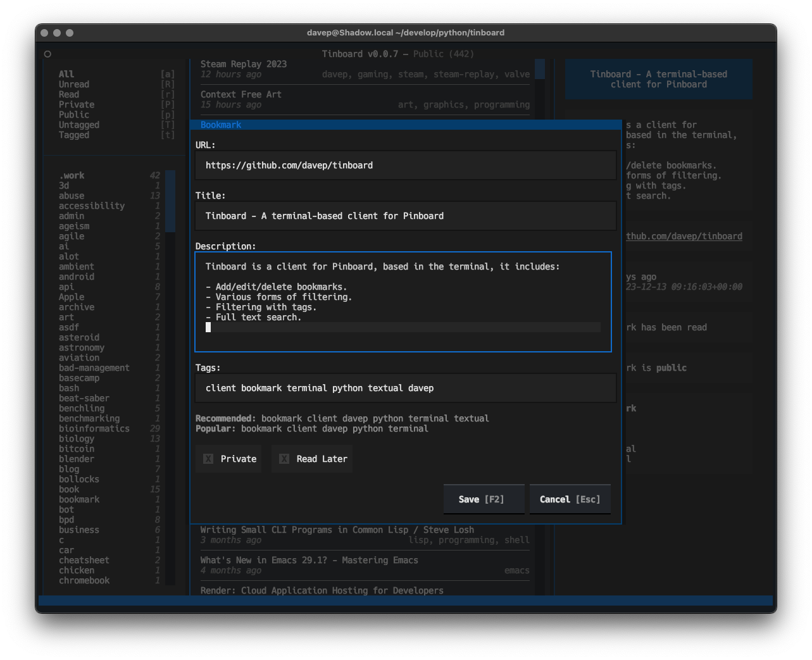Select the 'android' tag
Image resolution: width=812 pixels, height=660 pixels.
click(109, 277)
